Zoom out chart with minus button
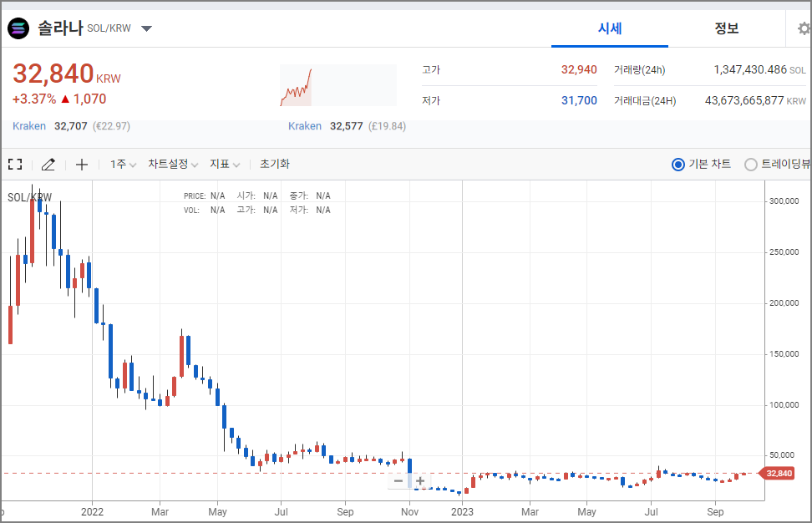The image size is (812, 523). [x=398, y=481]
